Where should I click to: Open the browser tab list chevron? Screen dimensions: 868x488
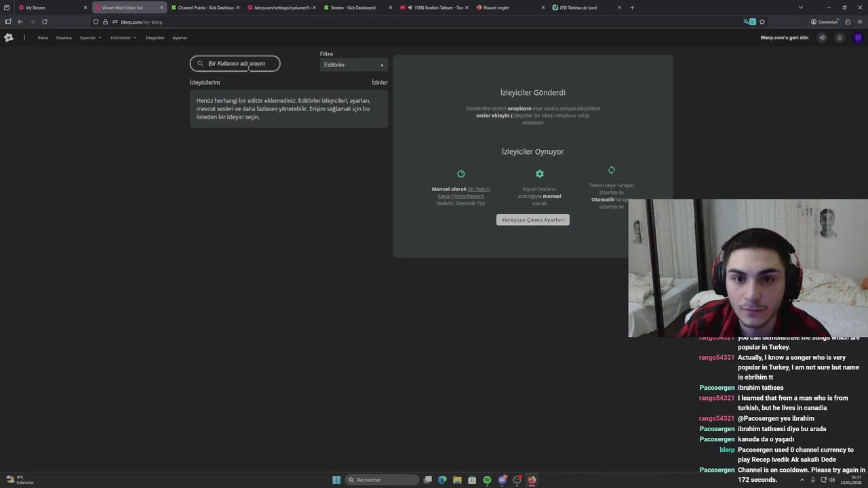pyautogui.click(x=801, y=7)
